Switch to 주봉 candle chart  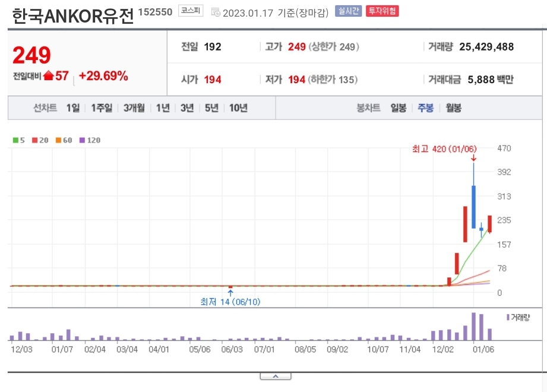pos(426,108)
